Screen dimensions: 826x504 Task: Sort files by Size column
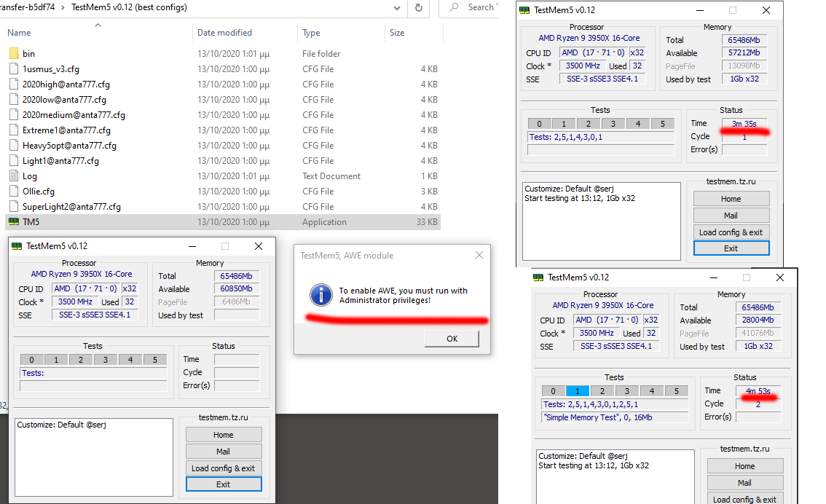pos(397,32)
